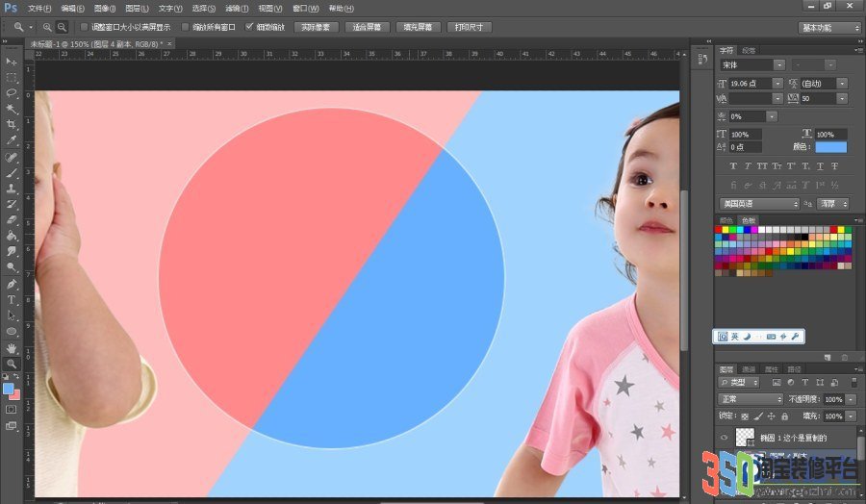Viewport: 866px width, 504px height.
Task: Toggle Strikethrough text style
Action: pyautogui.click(x=834, y=166)
